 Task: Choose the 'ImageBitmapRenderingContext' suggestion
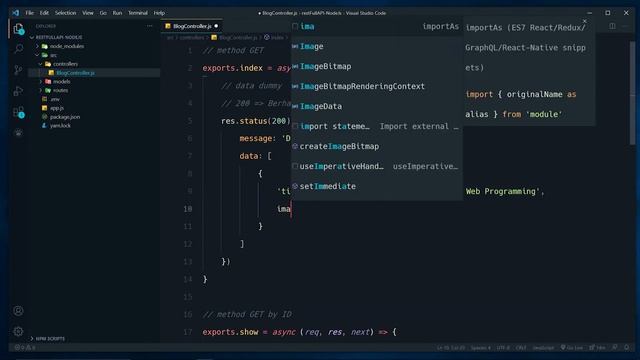377,87
